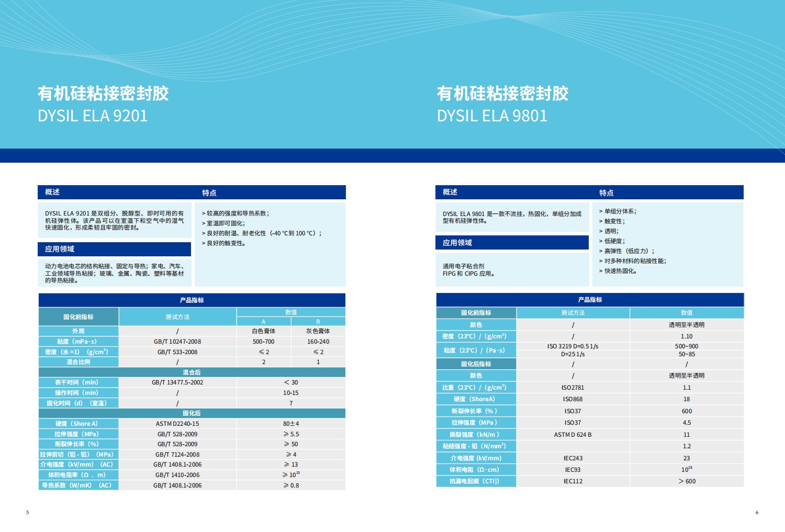
Task: Click the 混合后 section row in the table
Action: [192, 372]
